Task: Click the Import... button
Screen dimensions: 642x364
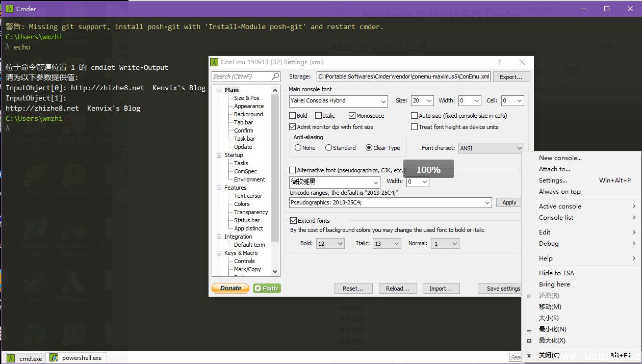Action: pos(441,289)
